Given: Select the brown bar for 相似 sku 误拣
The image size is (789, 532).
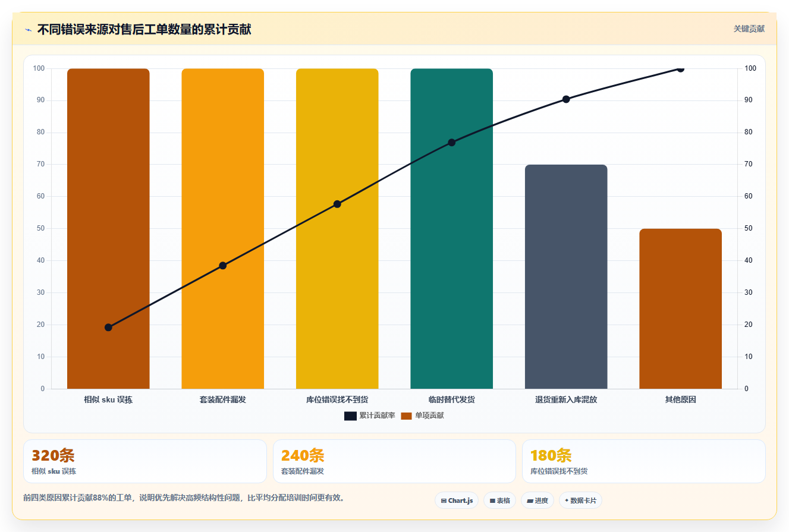Looking at the screenshot, I should (108, 229).
